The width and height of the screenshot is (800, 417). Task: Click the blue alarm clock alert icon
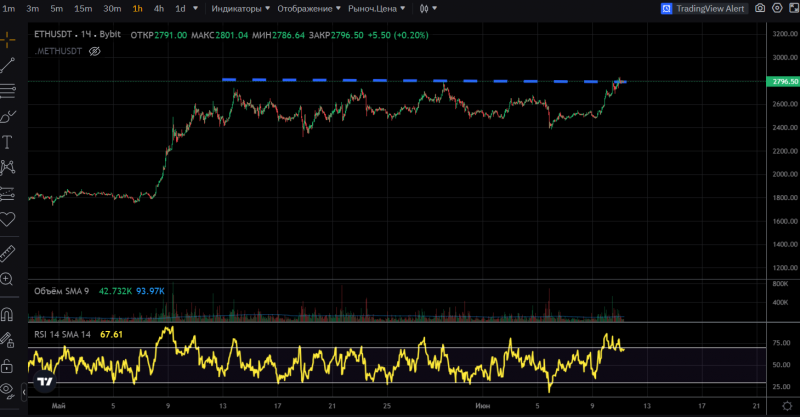point(666,8)
